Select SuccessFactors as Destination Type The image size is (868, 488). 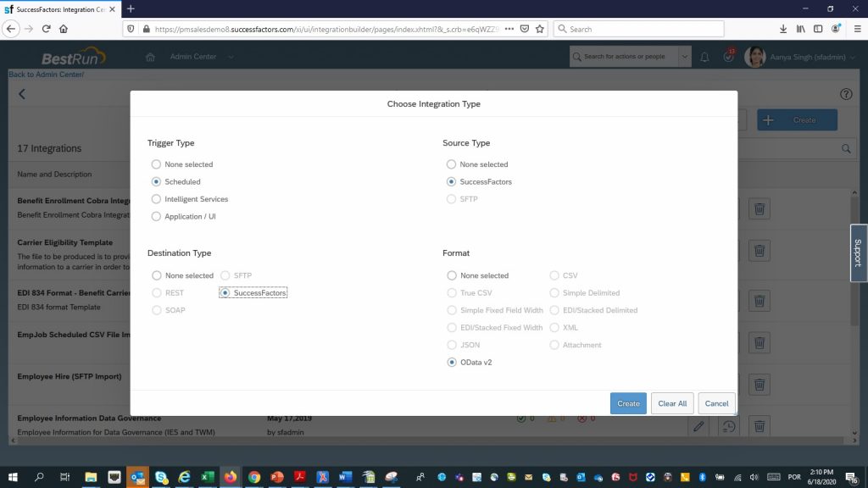pyautogui.click(x=225, y=292)
